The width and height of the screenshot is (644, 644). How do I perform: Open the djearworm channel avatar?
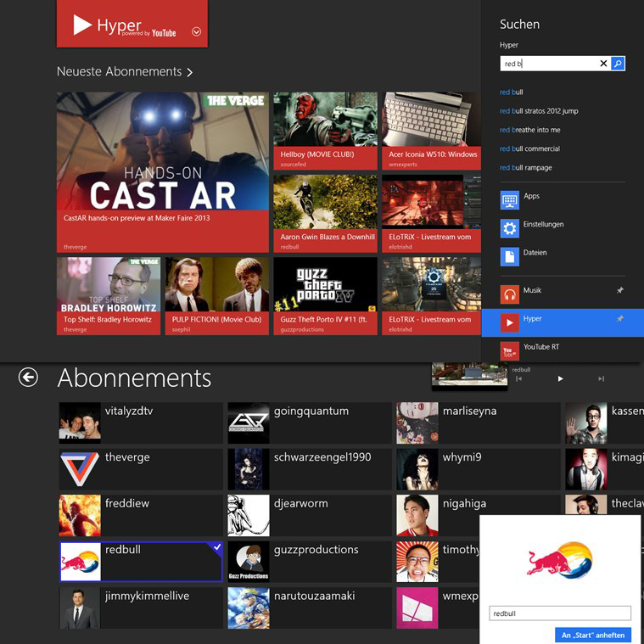249,515
